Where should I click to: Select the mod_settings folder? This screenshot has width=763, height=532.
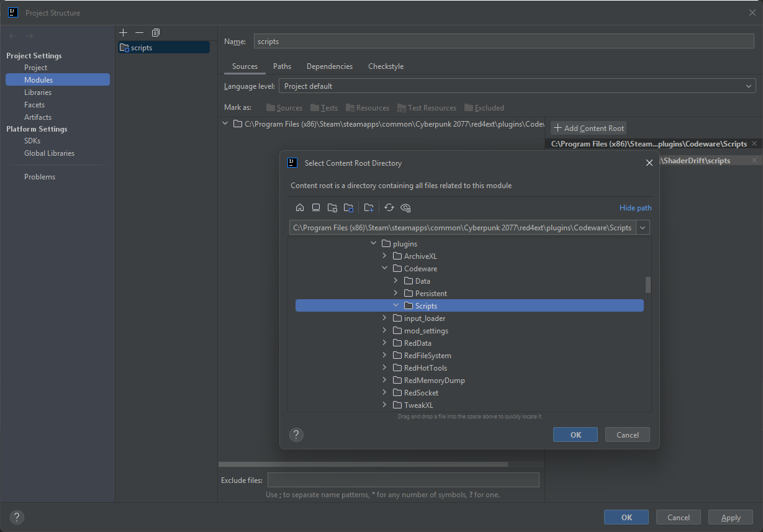pos(425,331)
